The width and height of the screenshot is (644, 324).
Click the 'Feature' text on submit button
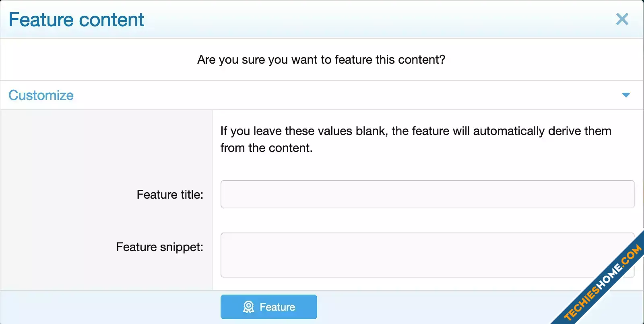[x=277, y=307]
